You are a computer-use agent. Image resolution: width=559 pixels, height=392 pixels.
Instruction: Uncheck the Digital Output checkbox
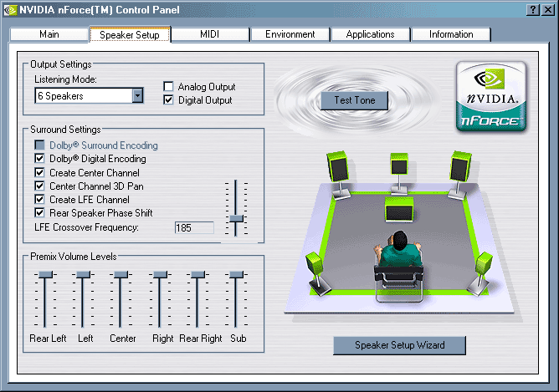168,100
